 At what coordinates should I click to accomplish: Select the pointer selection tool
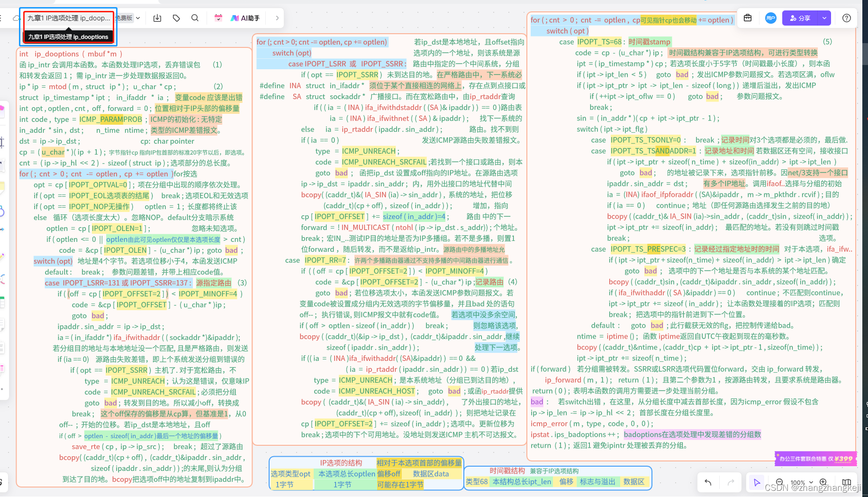click(x=757, y=482)
